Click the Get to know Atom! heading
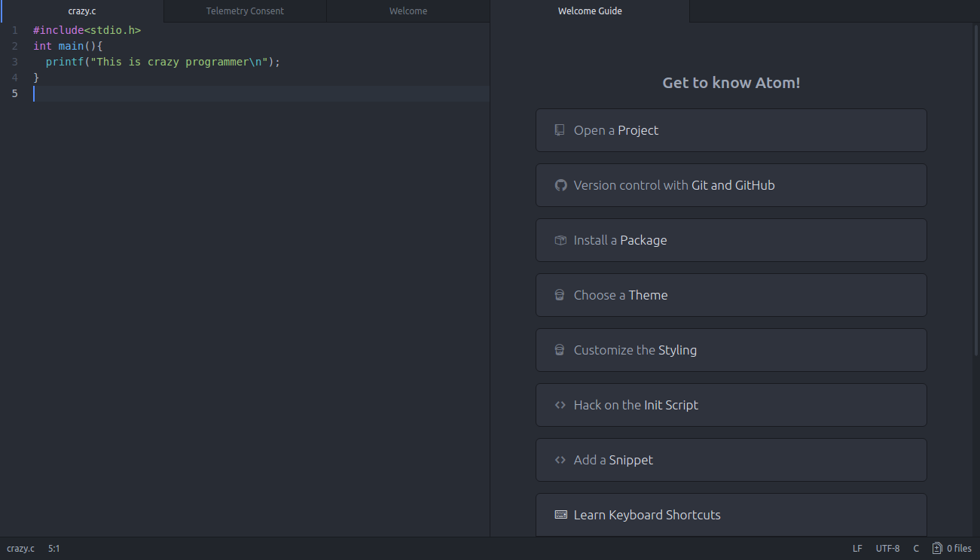The width and height of the screenshot is (980, 560). tap(731, 83)
